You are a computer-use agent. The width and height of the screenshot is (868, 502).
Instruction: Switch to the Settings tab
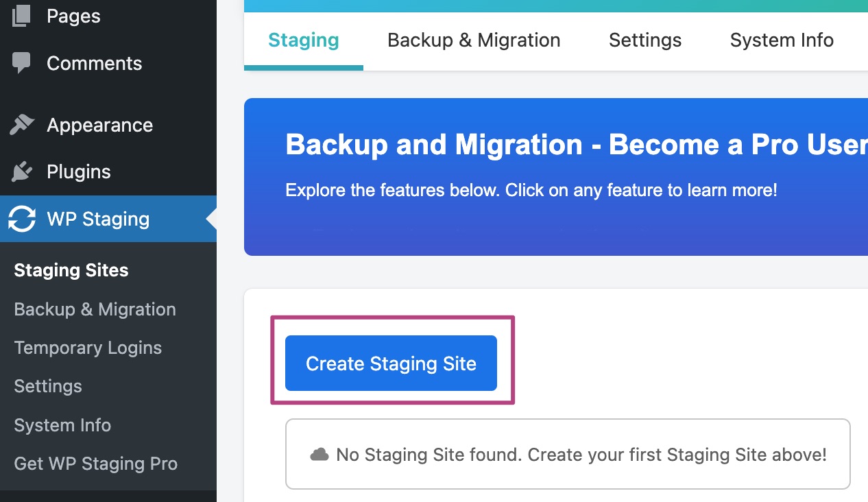[645, 40]
